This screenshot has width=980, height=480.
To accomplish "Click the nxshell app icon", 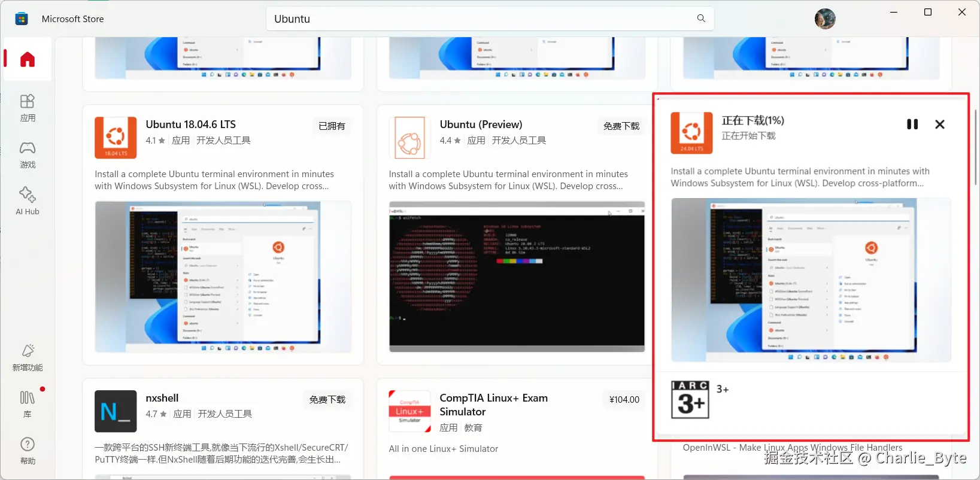I will tap(116, 411).
